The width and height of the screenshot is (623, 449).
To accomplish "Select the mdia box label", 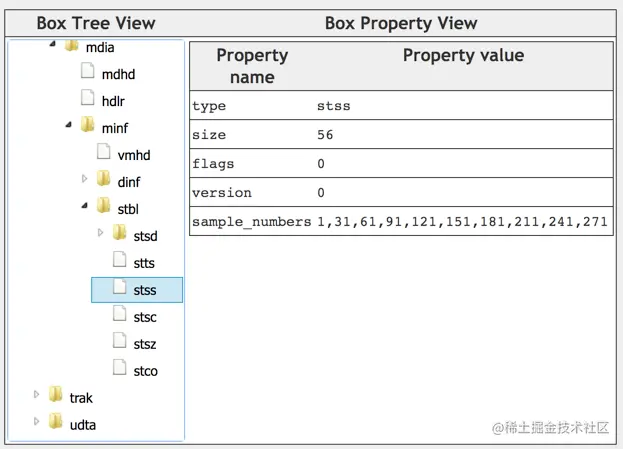I will (100, 48).
